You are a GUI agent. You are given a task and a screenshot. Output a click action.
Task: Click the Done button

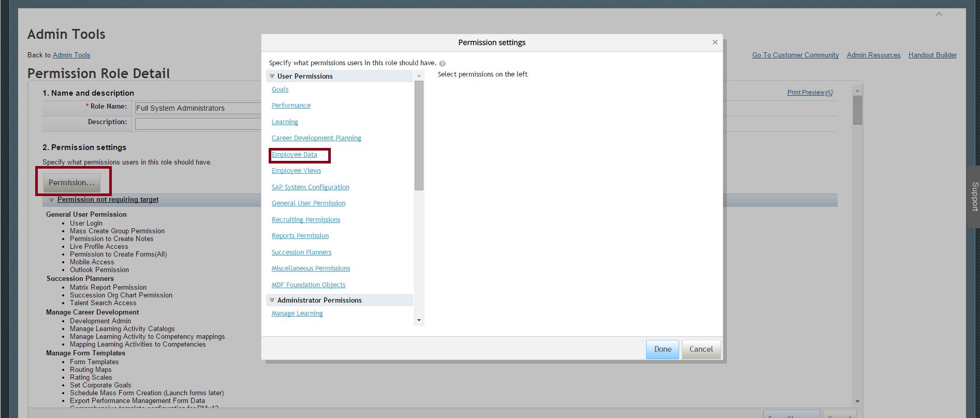[663, 349]
